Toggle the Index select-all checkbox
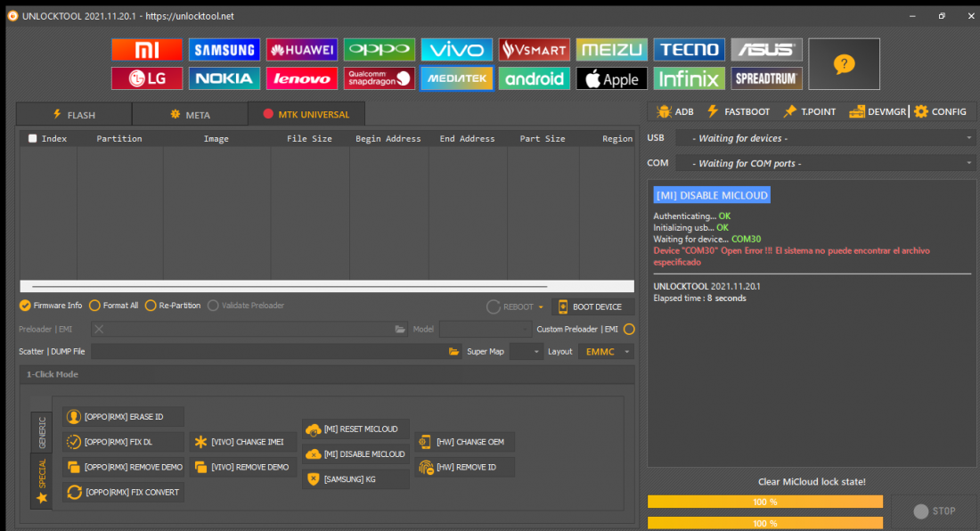 click(32, 139)
